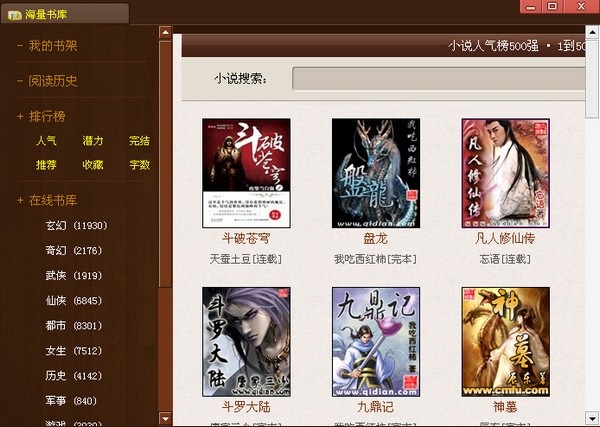The image size is (600, 427).
Task: Click the 斗罗大陆 title link
Action: pyautogui.click(x=246, y=407)
